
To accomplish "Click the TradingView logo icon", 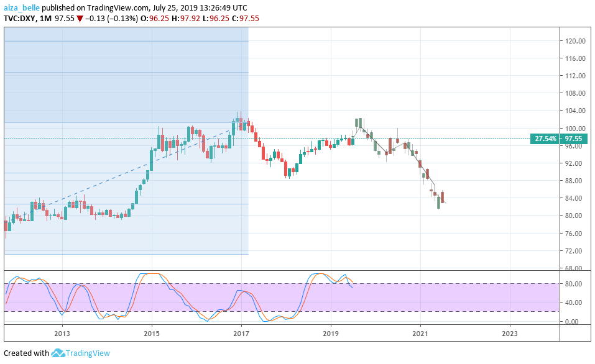I will [x=58, y=353].
